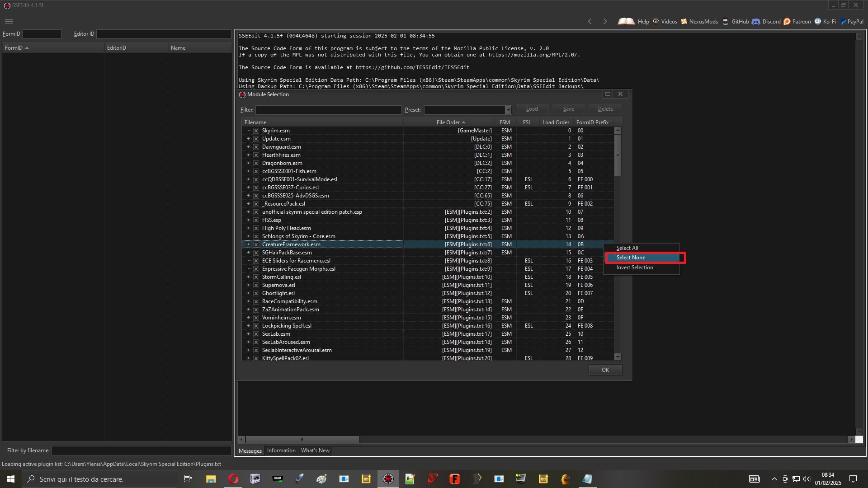Navigate forward with the right arrow
The image size is (868, 488).
click(605, 21)
